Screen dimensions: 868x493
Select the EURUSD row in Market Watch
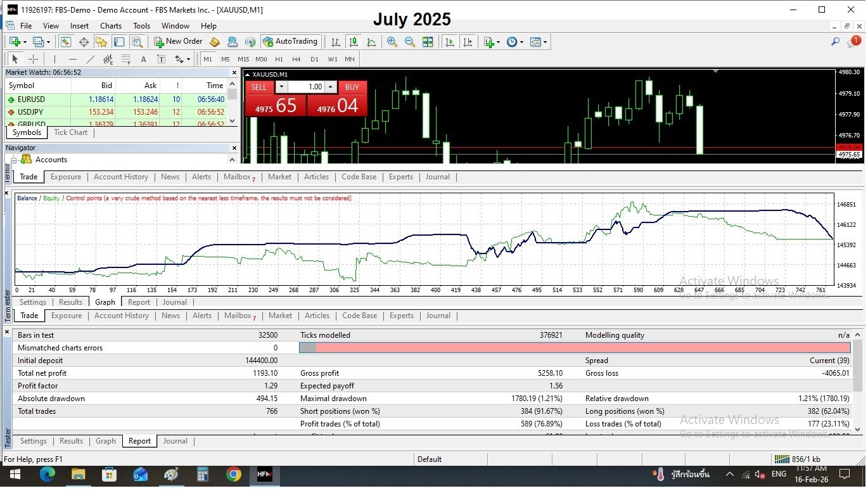pos(116,99)
